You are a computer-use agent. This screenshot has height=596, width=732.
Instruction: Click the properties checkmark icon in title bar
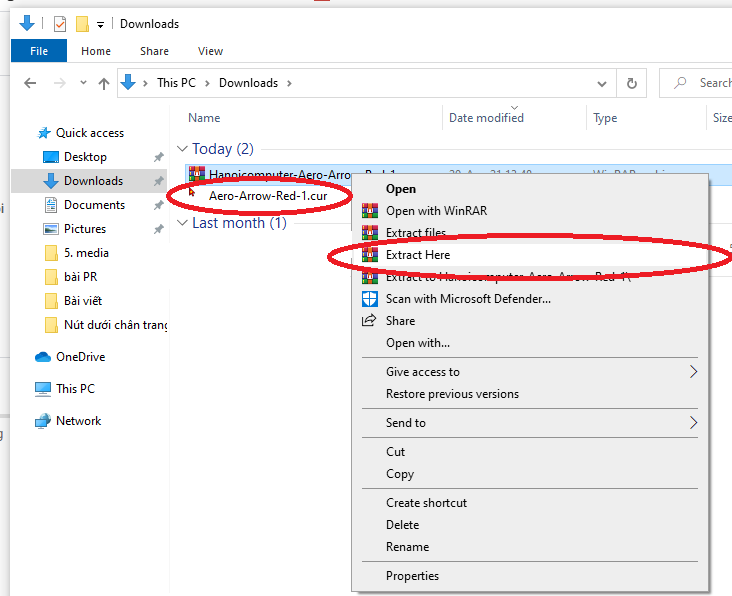[x=59, y=24]
